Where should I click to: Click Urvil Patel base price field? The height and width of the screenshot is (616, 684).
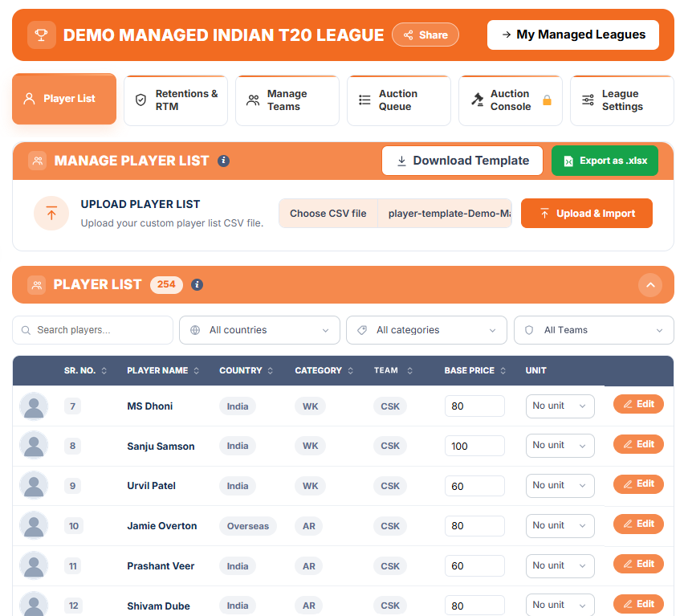pos(474,486)
